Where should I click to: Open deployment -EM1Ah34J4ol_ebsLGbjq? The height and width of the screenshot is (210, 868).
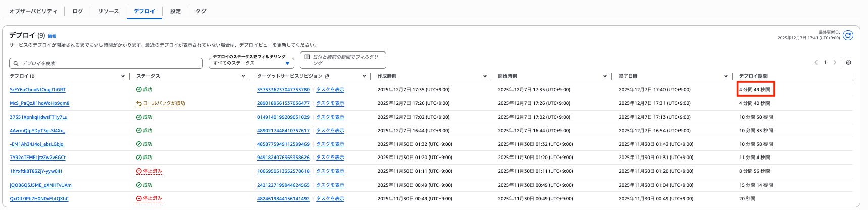pyautogui.click(x=36, y=144)
